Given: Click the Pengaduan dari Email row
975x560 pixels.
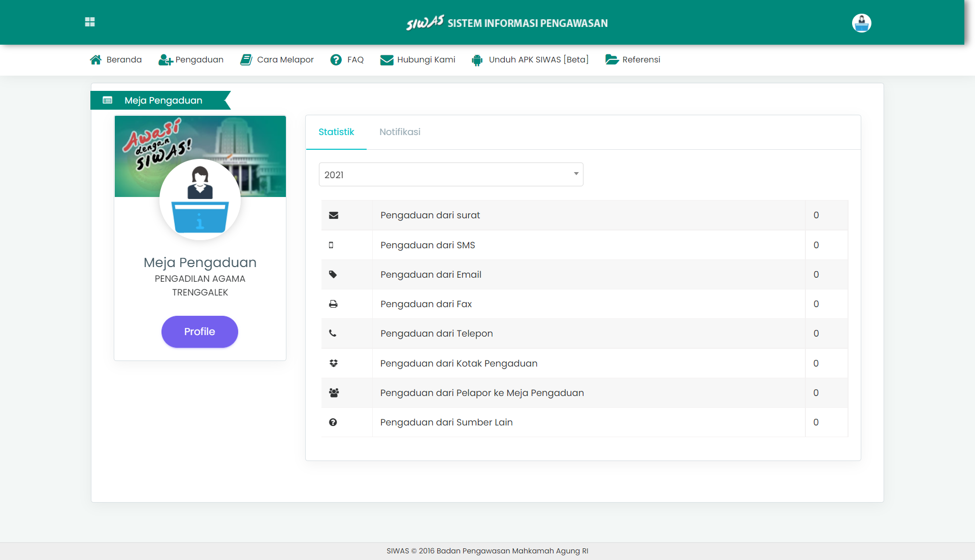Looking at the screenshot, I should 431,275.
